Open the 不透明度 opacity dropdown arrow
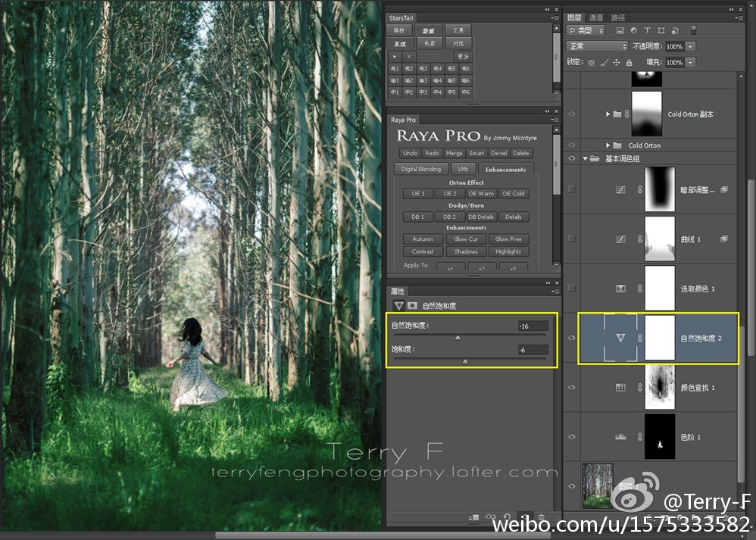 690,46
